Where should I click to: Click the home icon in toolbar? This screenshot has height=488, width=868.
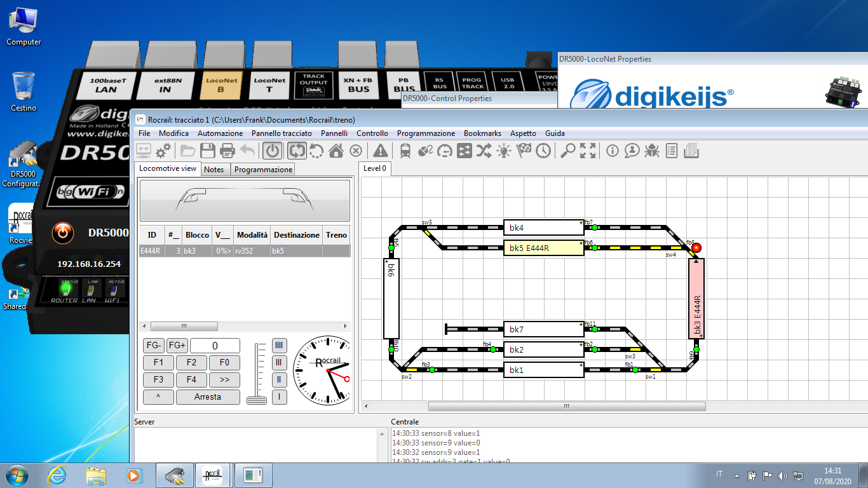[336, 151]
